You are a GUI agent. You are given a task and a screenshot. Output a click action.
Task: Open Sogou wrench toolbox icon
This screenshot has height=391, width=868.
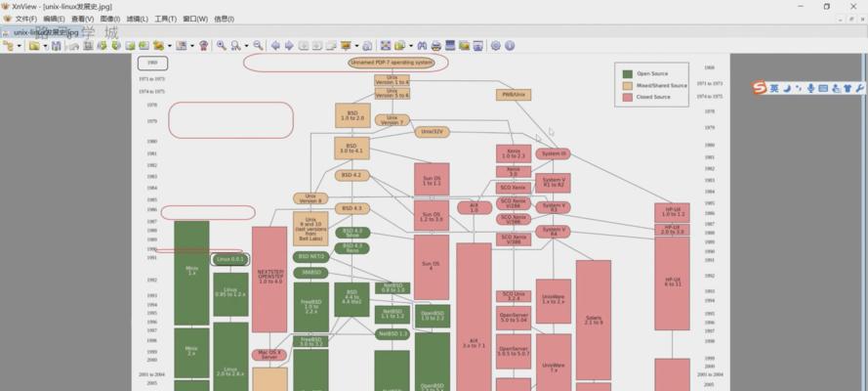859,88
